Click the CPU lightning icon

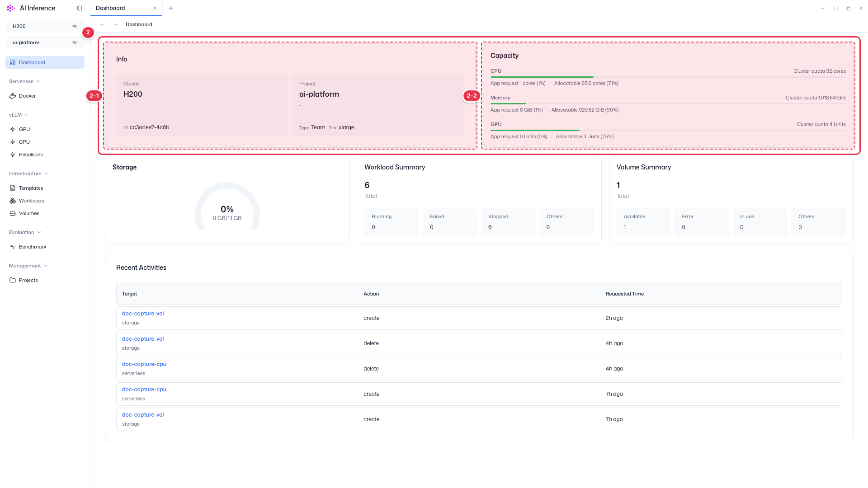click(x=13, y=142)
